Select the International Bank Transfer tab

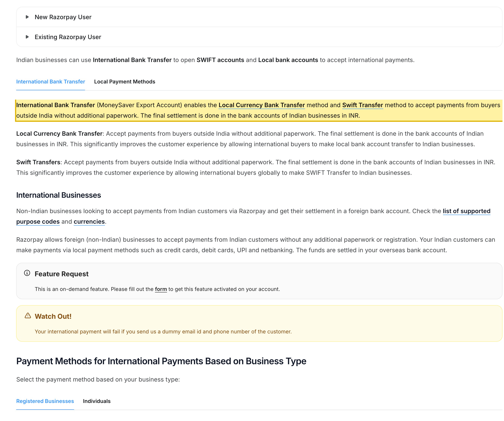click(51, 82)
